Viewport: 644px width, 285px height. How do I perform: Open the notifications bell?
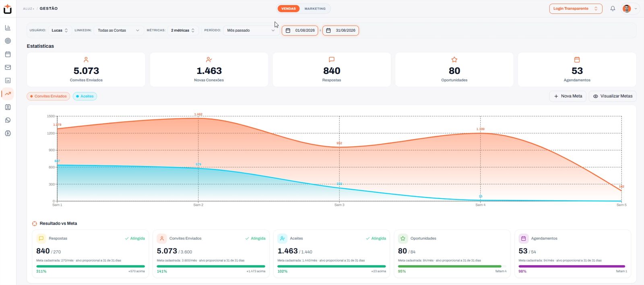pyautogui.click(x=613, y=8)
